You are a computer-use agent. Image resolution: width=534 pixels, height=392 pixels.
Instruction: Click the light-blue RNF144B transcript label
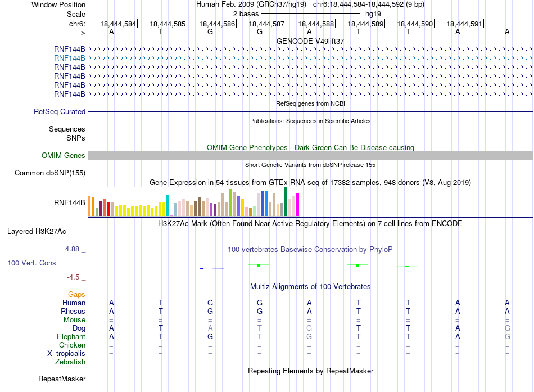[70, 58]
